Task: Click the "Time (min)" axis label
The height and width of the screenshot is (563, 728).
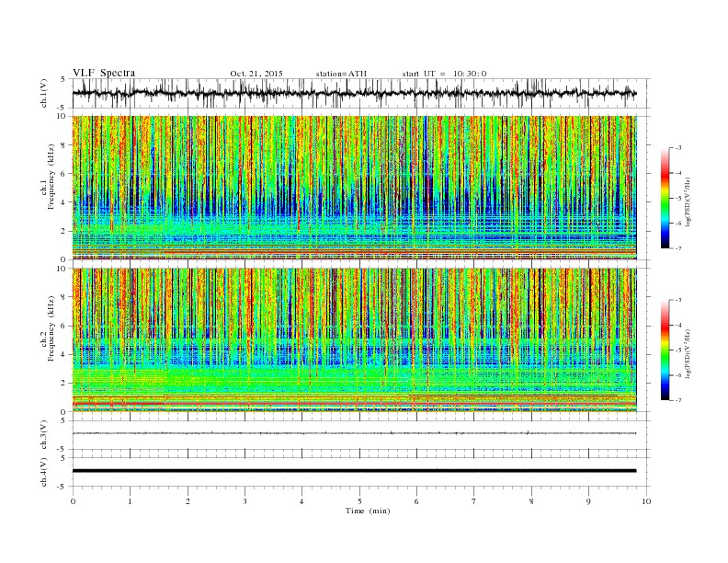Action: 368,511
